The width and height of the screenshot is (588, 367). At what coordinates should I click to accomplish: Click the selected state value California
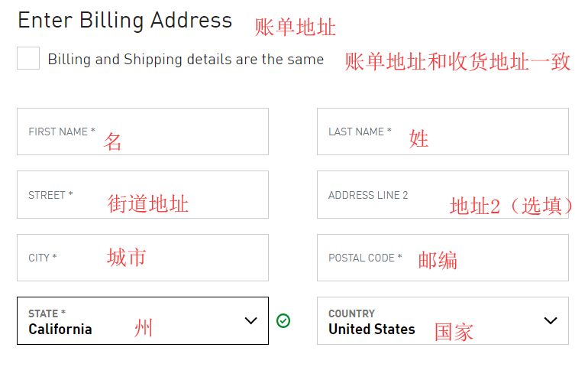pyautogui.click(x=60, y=330)
